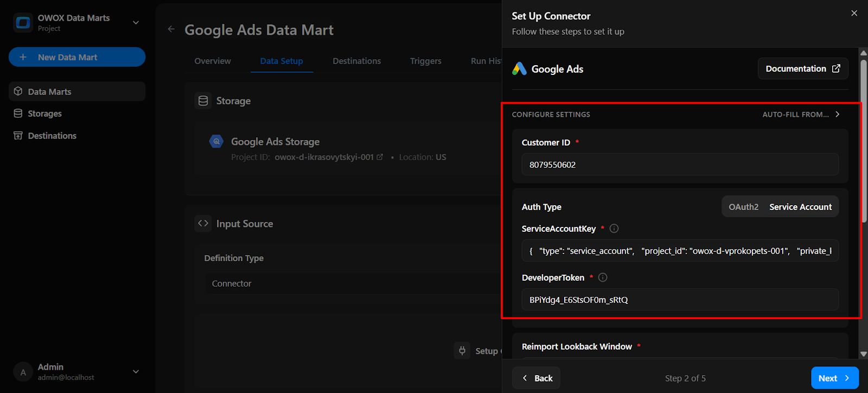This screenshot has height=393, width=868.
Task: Click the DeveloperToken input field
Action: (x=680, y=300)
